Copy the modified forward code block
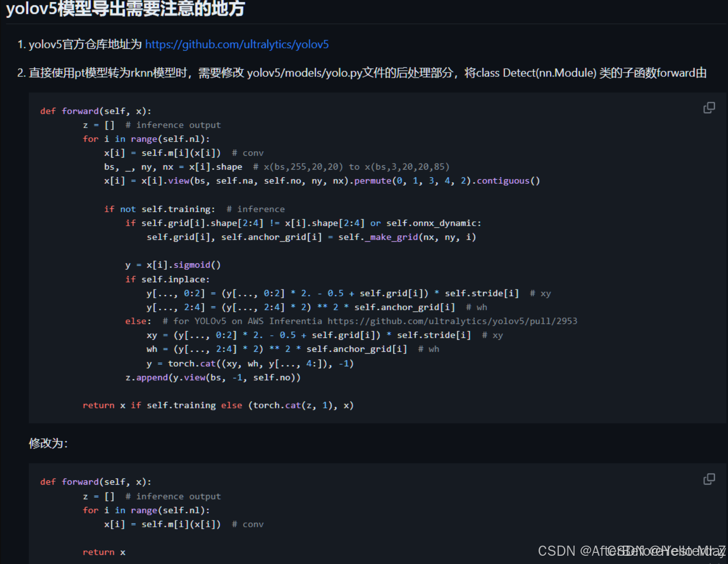728x564 pixels. pyautogui.click(x=709, y=479)
